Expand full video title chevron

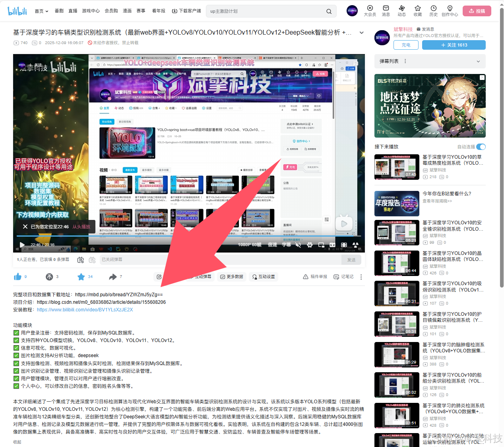(x=361, y=33)
